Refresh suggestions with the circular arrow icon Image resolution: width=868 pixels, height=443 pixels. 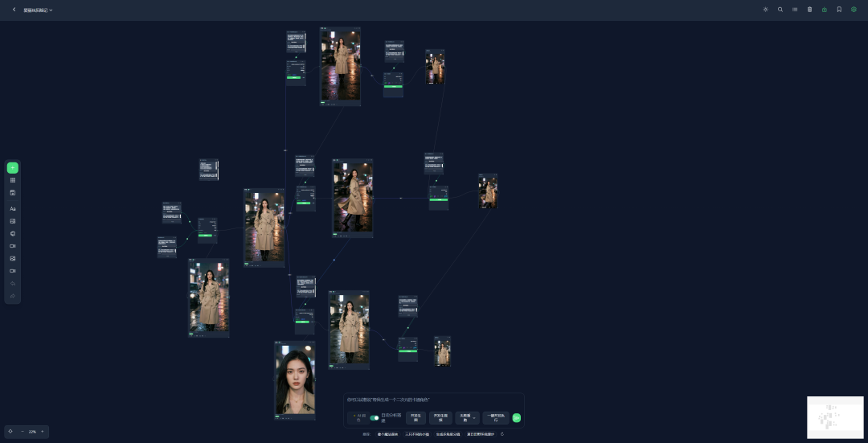[502, 434]
